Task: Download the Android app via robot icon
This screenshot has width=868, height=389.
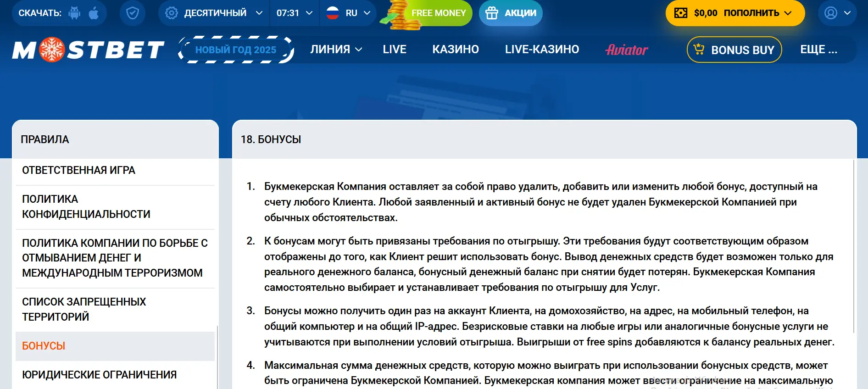Action: click(x=74, y=13)
